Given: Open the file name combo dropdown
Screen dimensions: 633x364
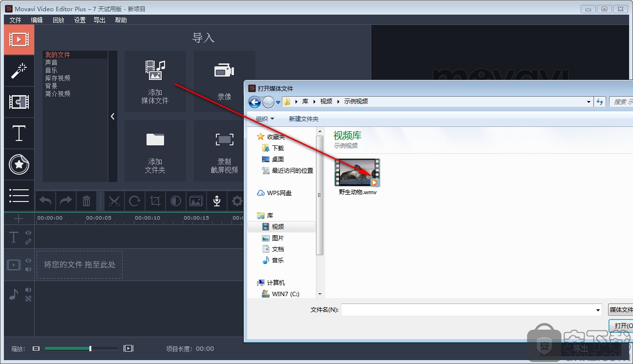Looking at the screenshot, I should click(598, 310).
